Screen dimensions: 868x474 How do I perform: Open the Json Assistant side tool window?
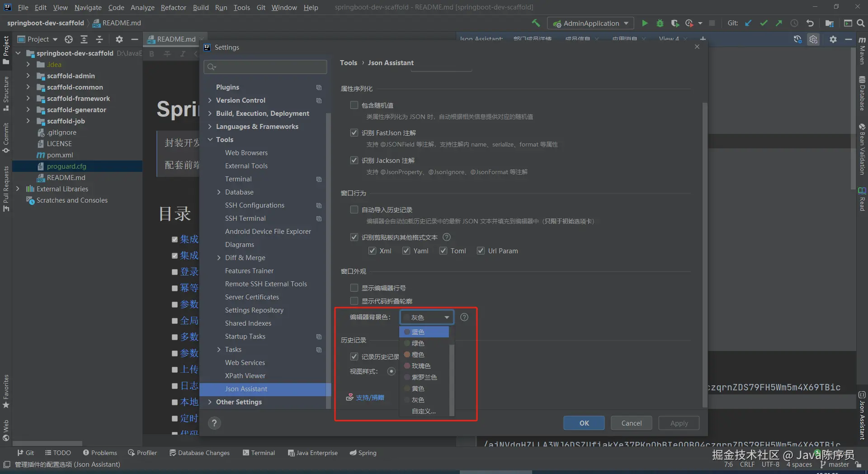point(862,415)
